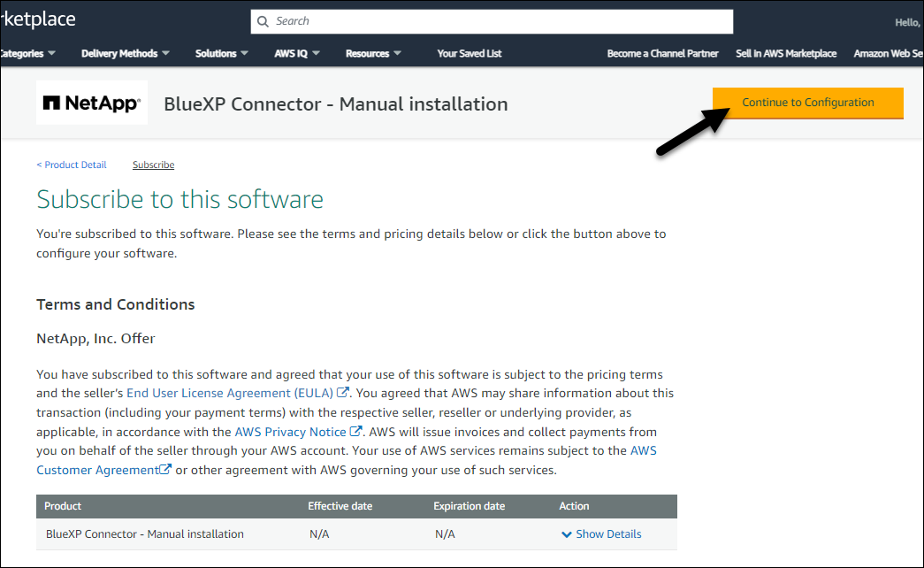Expand the AWS IQ dropdown
This screenshot has height=568, width=924.
point(297,53)
